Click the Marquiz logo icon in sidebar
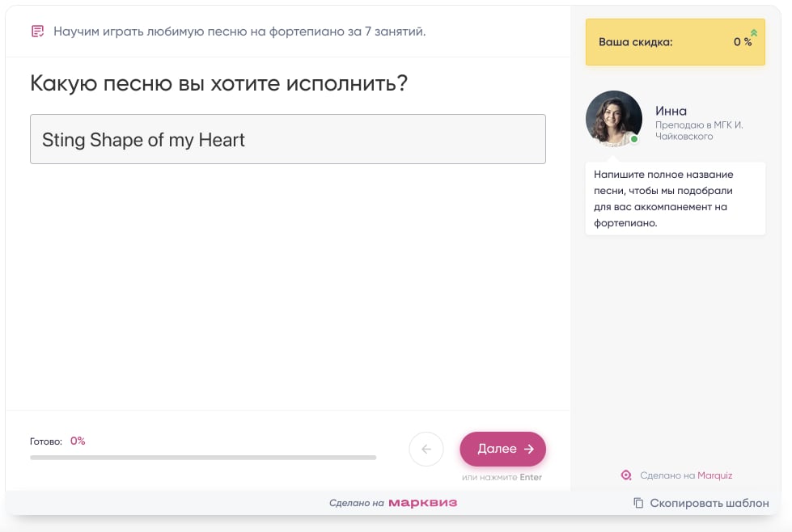Viewport: 792px width, 532px height. 625,475
